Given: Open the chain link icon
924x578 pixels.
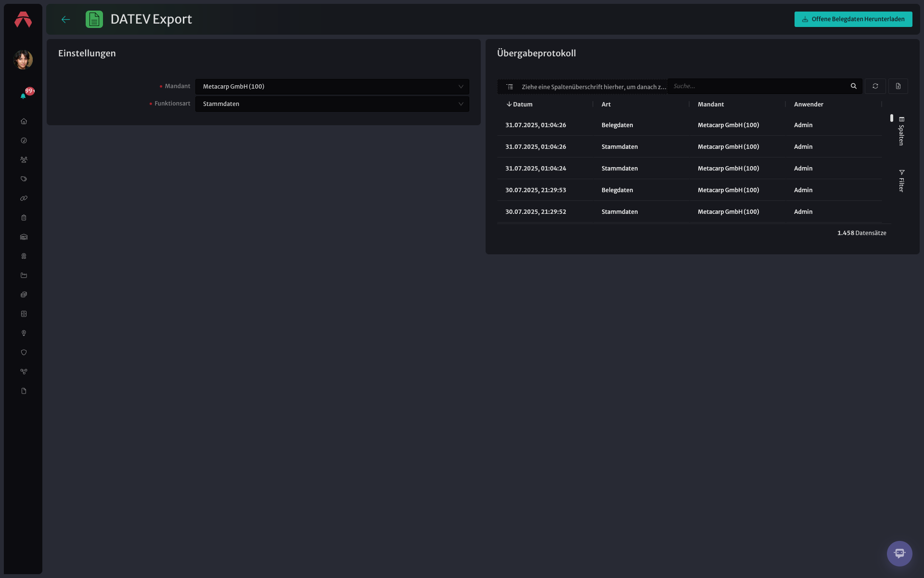Looking at the screenshot, I should 24,198.
